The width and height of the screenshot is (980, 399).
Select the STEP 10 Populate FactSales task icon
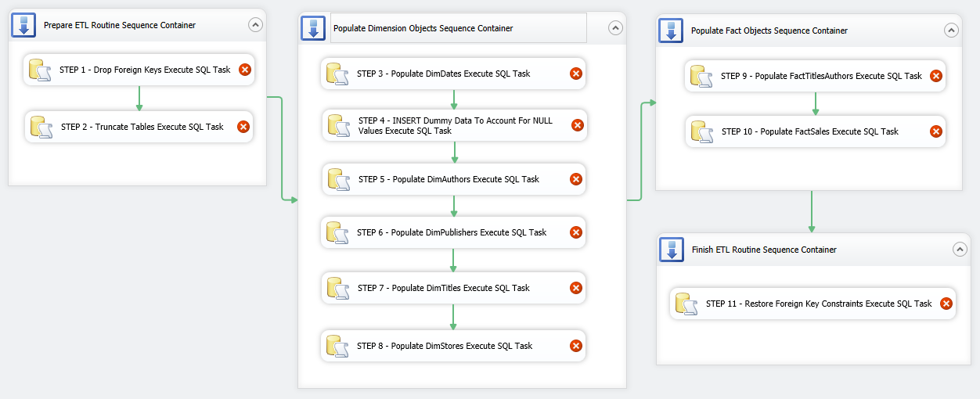coord(702,131)
